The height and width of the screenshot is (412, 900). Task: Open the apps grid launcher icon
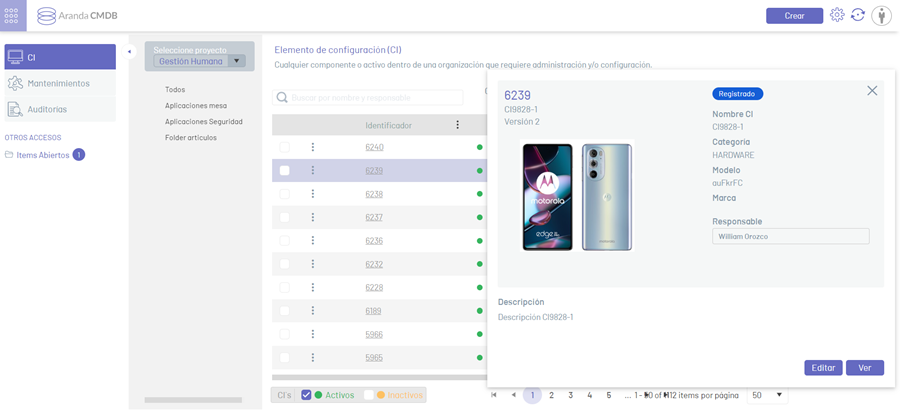click(13, 15)
